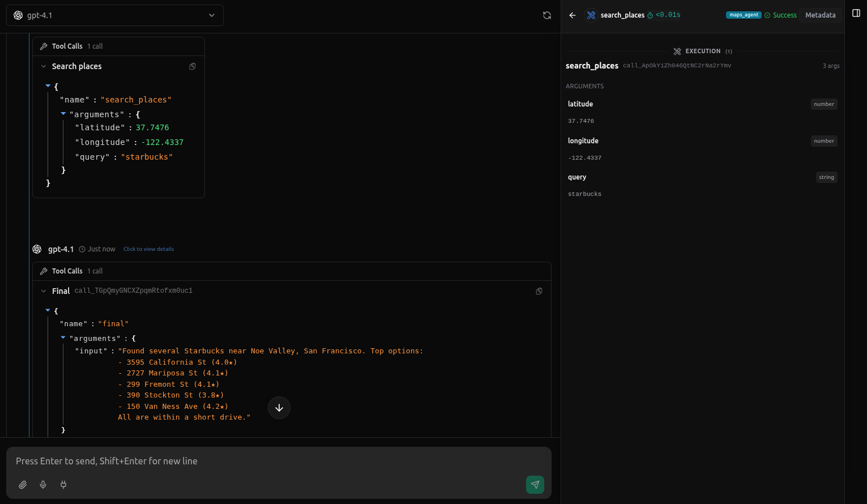This screenshot has width=867, height=504.
Task: Open the Metadata tab
Action: 820,15
